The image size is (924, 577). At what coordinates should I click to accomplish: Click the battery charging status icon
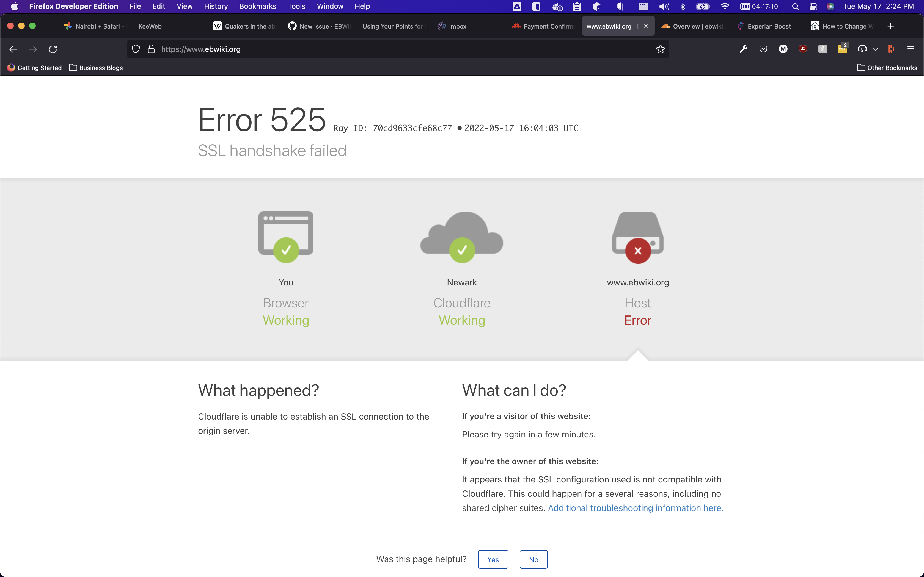[703, 6]
